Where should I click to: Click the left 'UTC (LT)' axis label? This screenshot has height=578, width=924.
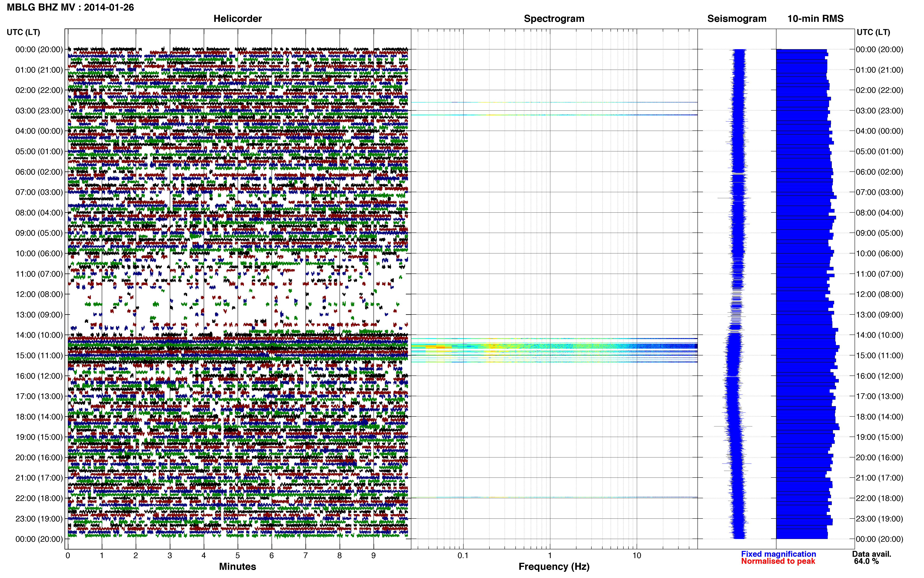coord(23,32)
